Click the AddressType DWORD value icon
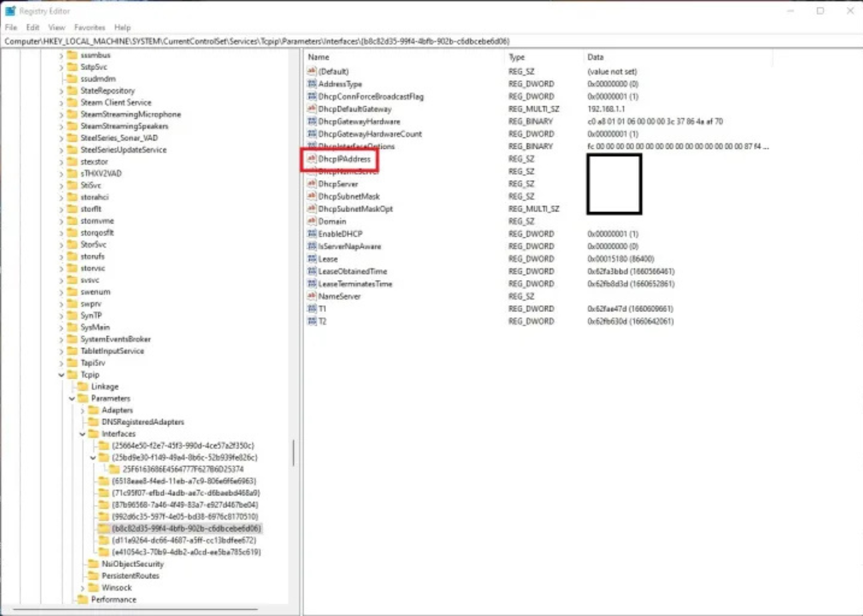 point(312,84)
